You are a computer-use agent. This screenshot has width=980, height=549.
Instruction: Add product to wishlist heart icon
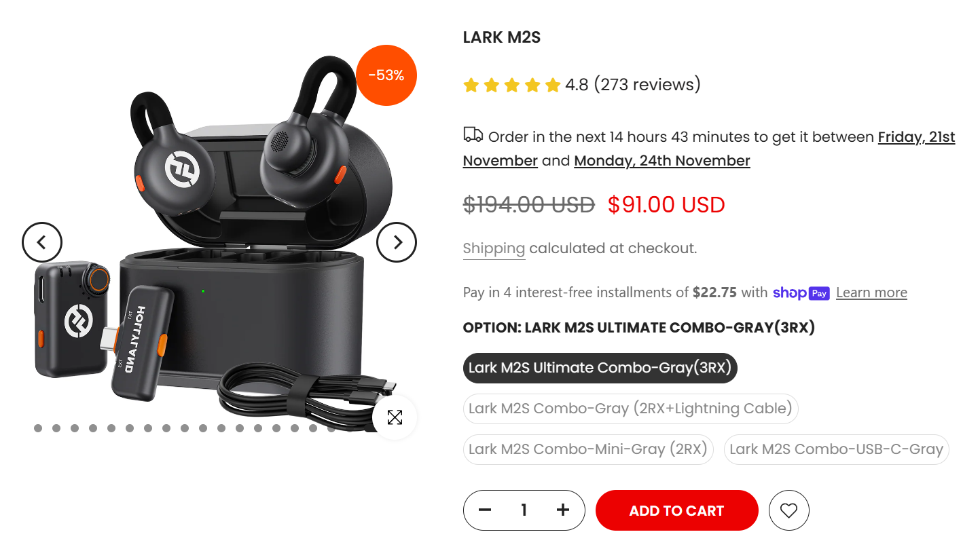(788, 510)
